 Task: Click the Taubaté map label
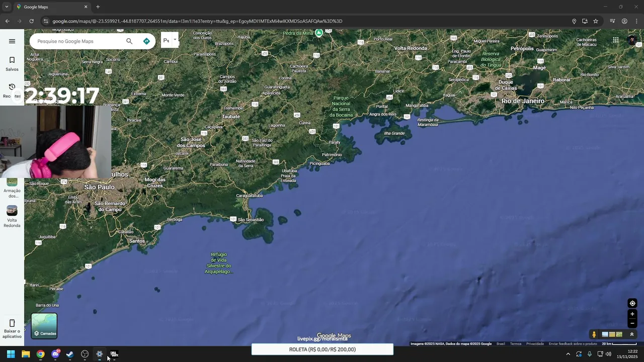(x=231, y=117)
